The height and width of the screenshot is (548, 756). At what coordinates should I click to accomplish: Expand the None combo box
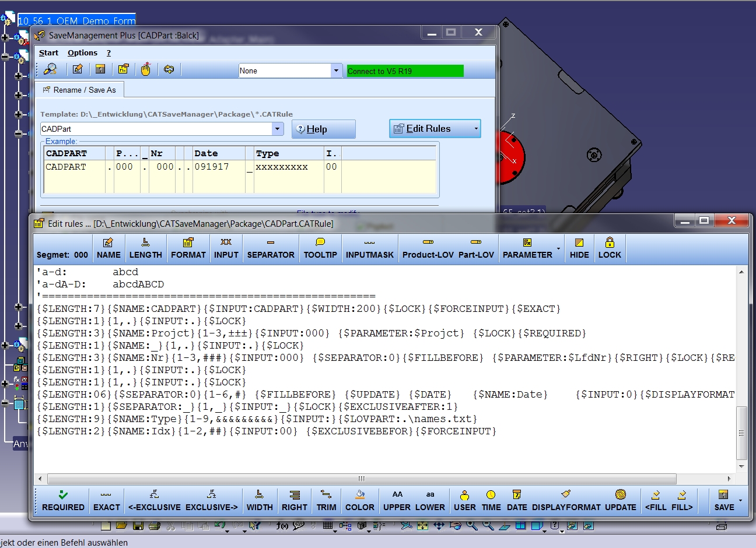[336, 71]
